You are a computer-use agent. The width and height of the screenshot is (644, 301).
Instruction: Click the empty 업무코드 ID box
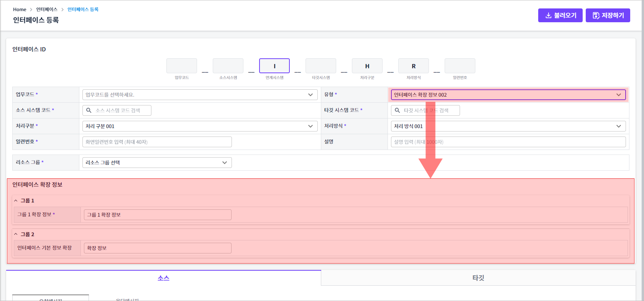point(182,66)
